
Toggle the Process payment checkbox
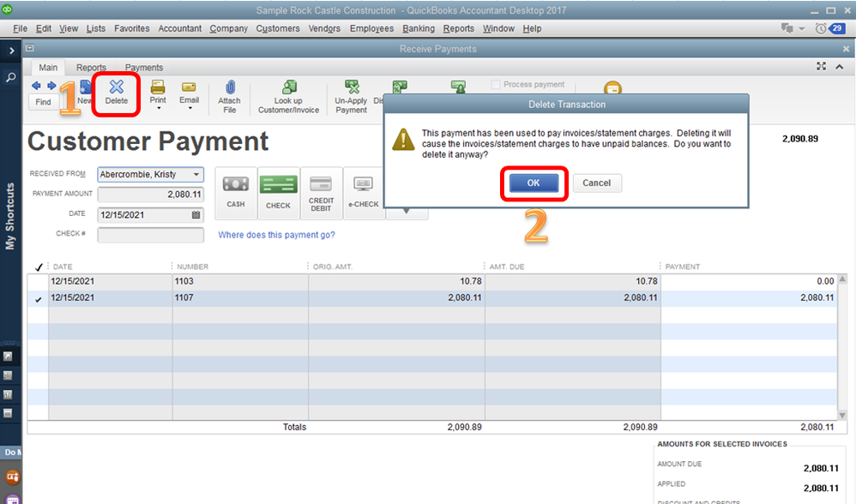point(496,85)
